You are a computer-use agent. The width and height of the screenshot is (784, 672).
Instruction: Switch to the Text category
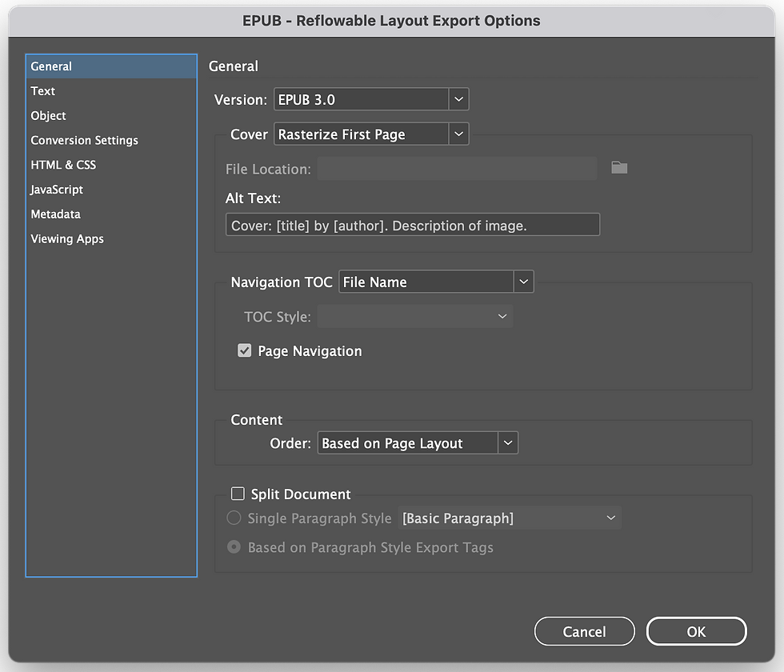click(x=111, y=91)
